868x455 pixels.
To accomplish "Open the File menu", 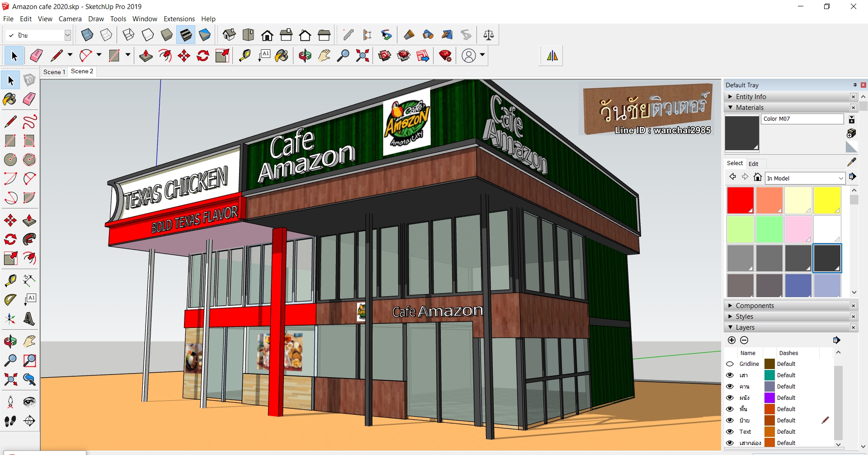I will 8,19.
